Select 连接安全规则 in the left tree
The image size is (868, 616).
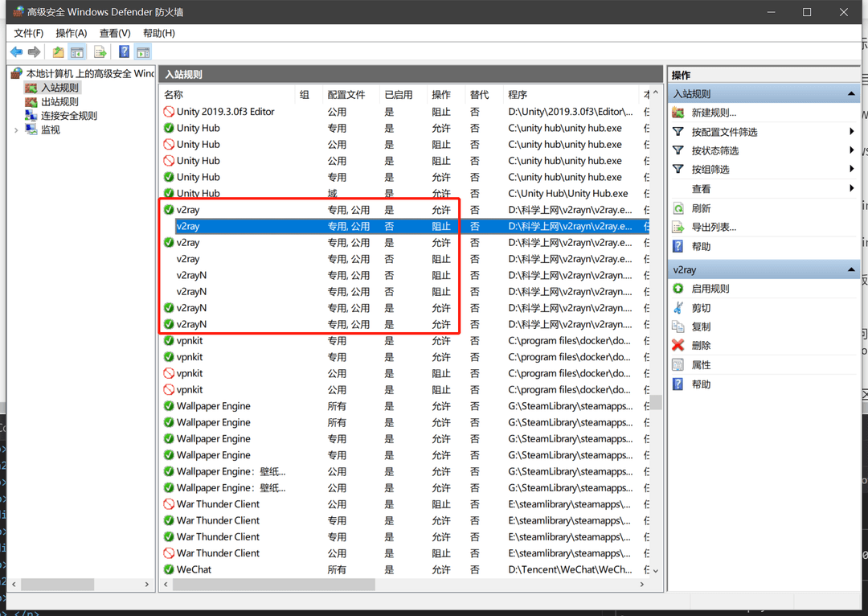point(69,116)
